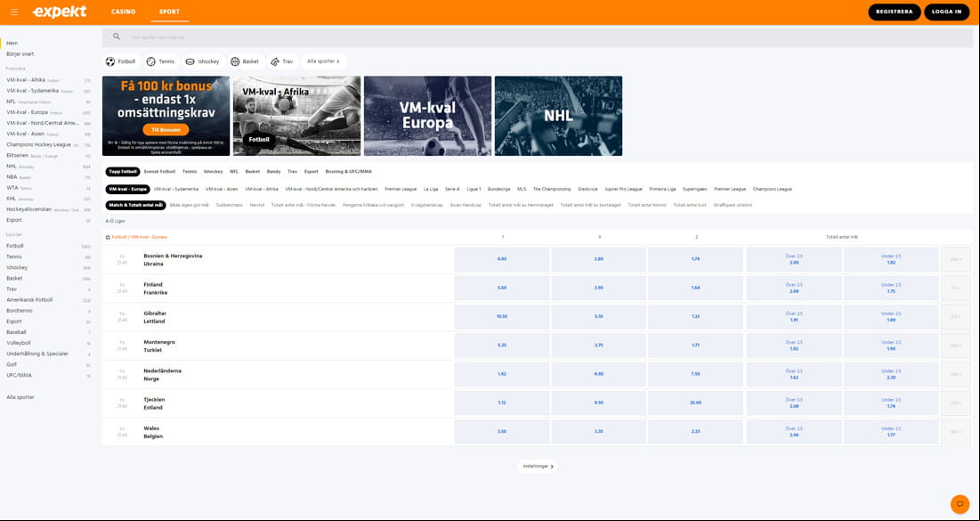Image resolution: width=980 pixels, height=521 pixels.
Task: Switch to the Casino tab in the header
Action: click(123, 12)
